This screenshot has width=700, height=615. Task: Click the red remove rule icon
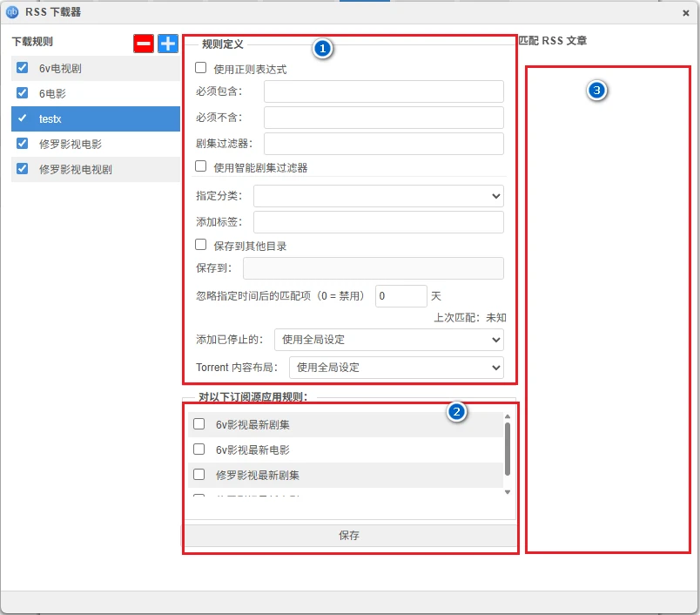[x=144, y=43]
